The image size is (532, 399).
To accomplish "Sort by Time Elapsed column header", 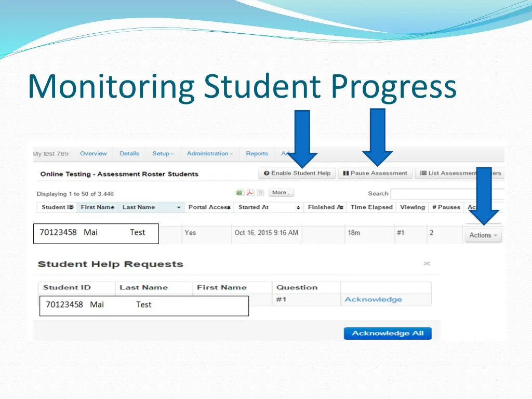I will pos(371,207).
